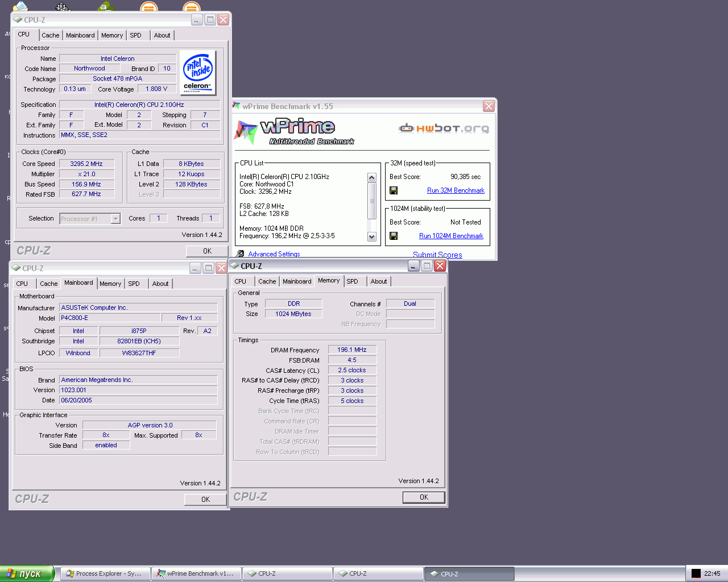The width and height of the screenshot is (728, 582).
Task: Click the Socket 478 mPGA package field
Action: [118, 78]
